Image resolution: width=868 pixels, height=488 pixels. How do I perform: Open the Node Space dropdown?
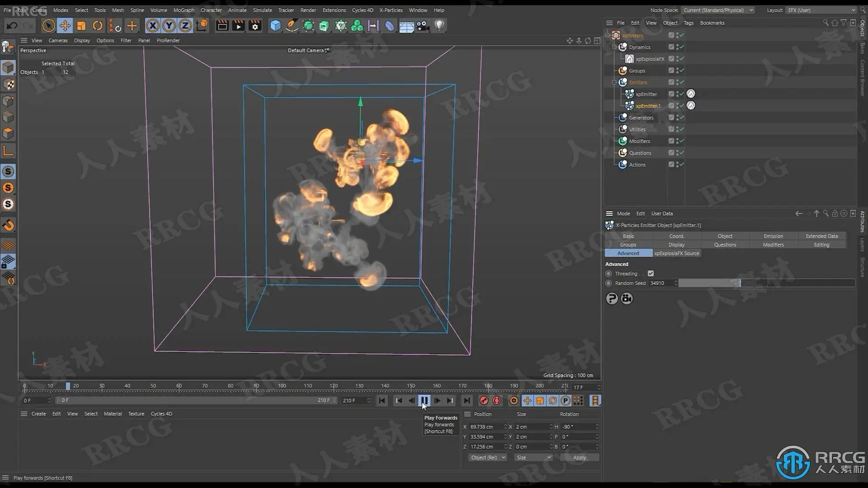pos(718,10)
